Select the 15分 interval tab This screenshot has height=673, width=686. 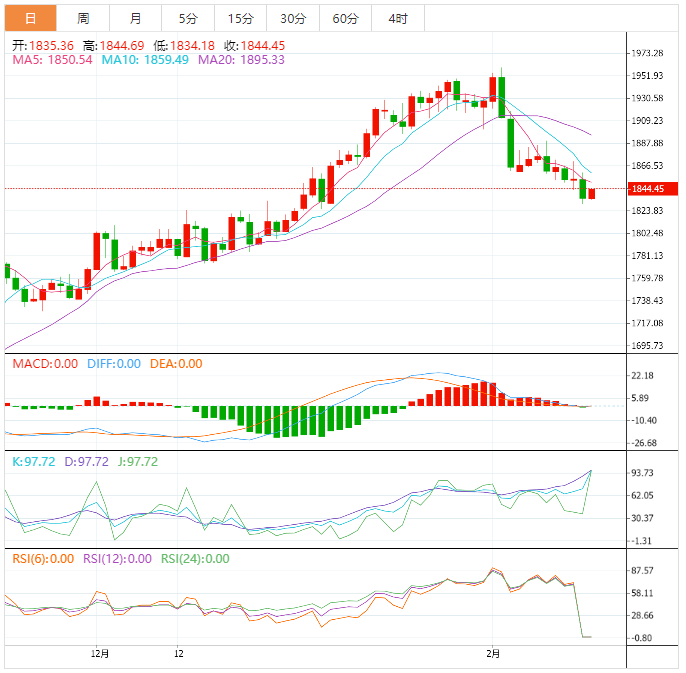(240, 19)
